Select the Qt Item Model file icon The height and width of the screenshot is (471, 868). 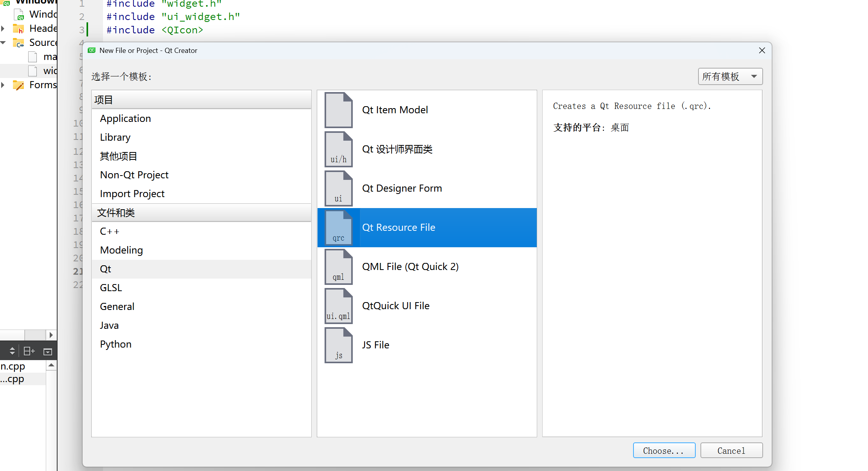[339, 110]
